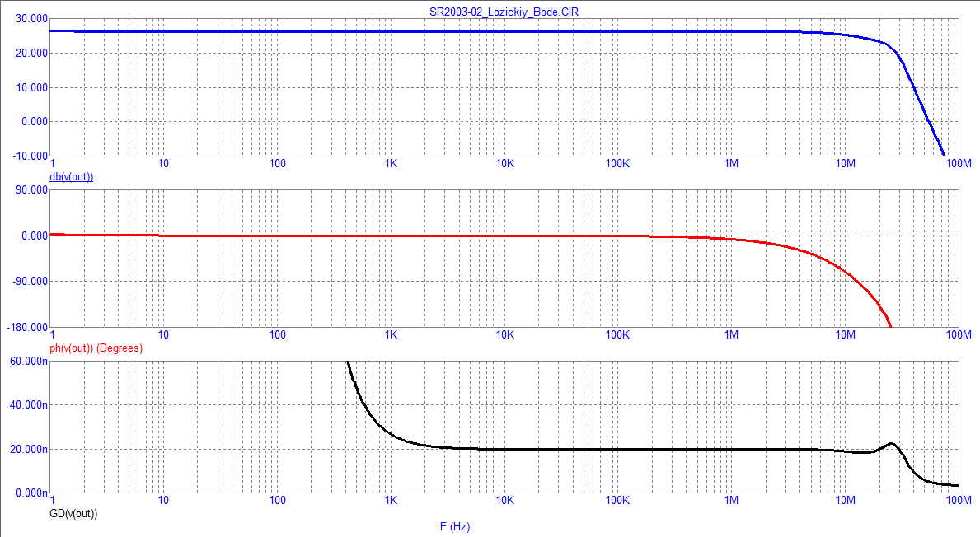Click the -90.000 phase axis value
Image resolution: width=980 pixels, height=537 pixels.
(x=30, y=281)
